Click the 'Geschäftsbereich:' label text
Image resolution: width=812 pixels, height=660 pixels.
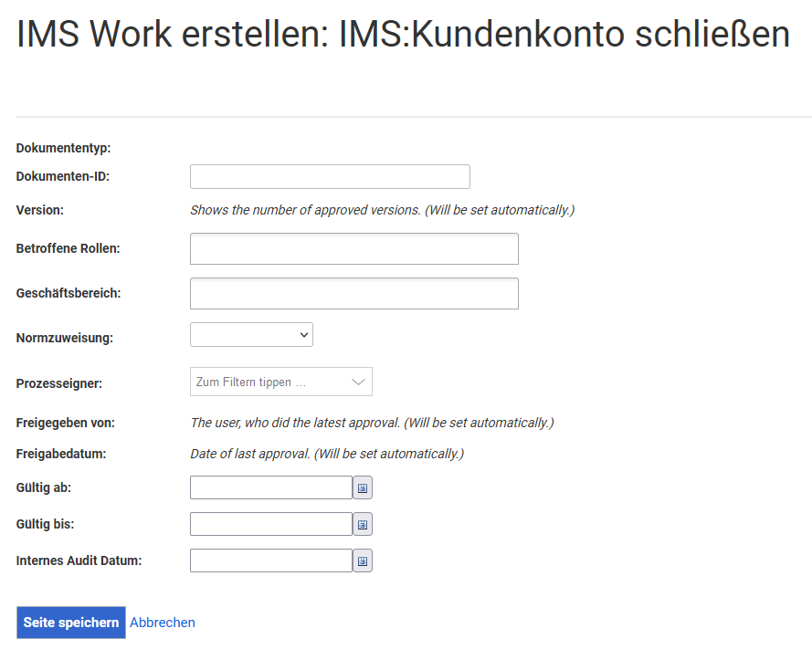click(69, 293)
